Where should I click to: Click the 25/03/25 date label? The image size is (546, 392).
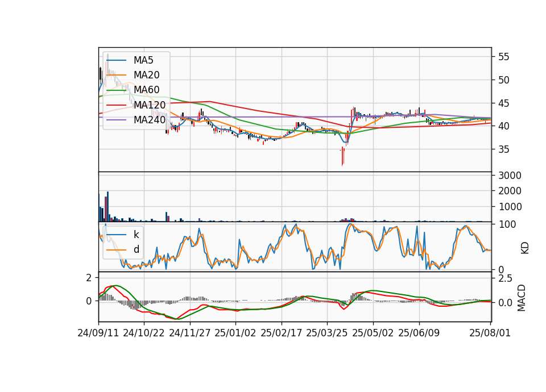tap(326, 333)
